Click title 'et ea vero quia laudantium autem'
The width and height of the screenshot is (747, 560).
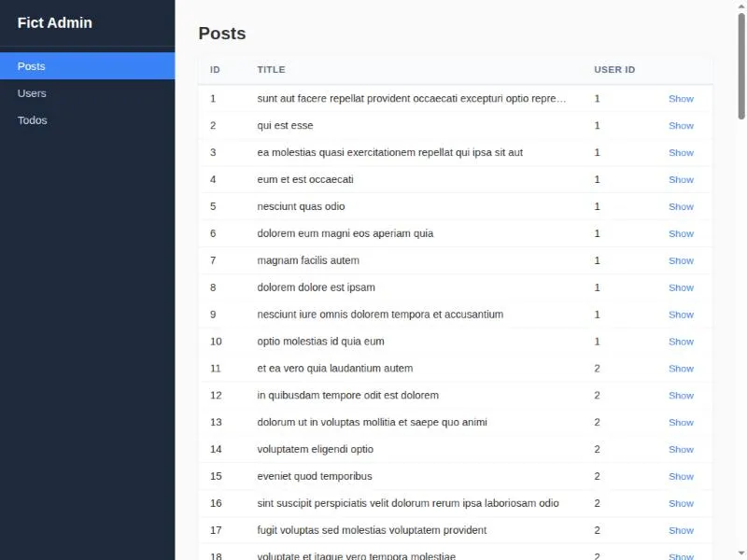coord(335,369)
